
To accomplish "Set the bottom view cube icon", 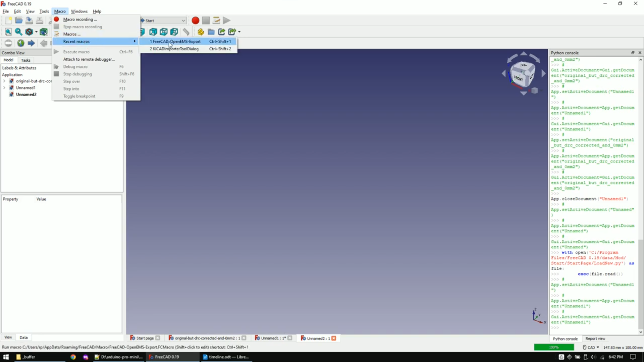I will point(164,32).
